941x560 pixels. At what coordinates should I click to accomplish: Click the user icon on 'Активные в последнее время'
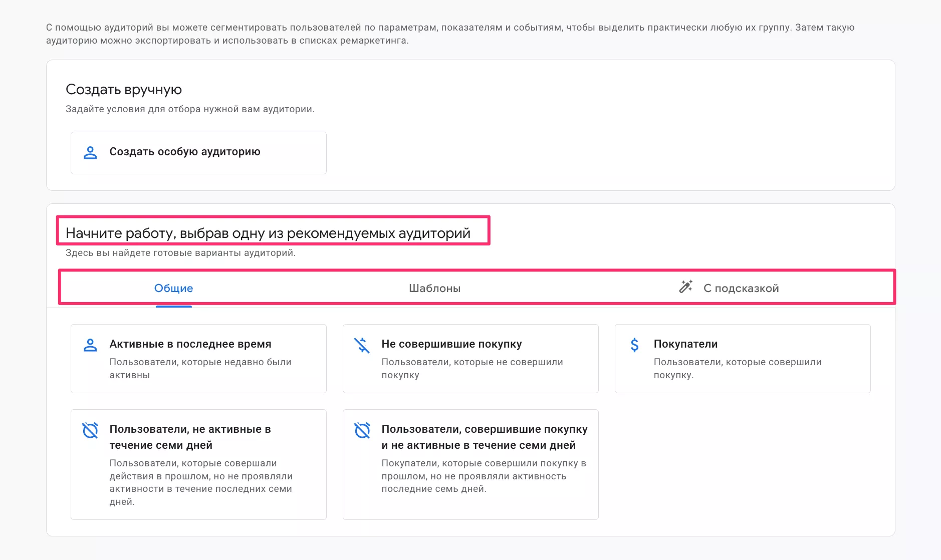tap(91, 344)
